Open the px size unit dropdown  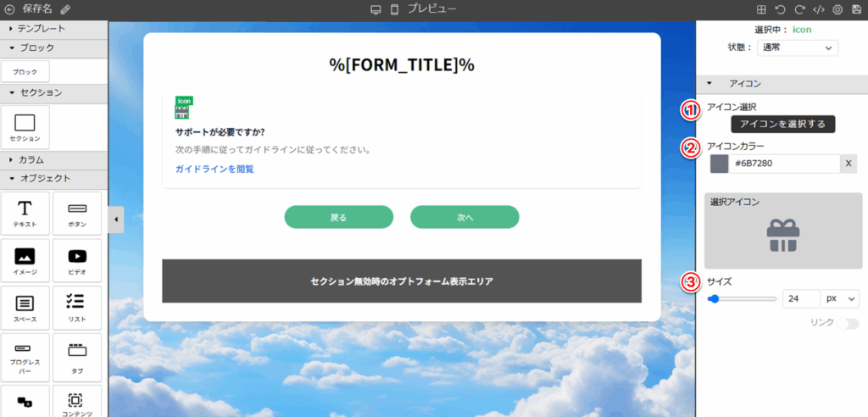tap(841, 299)
